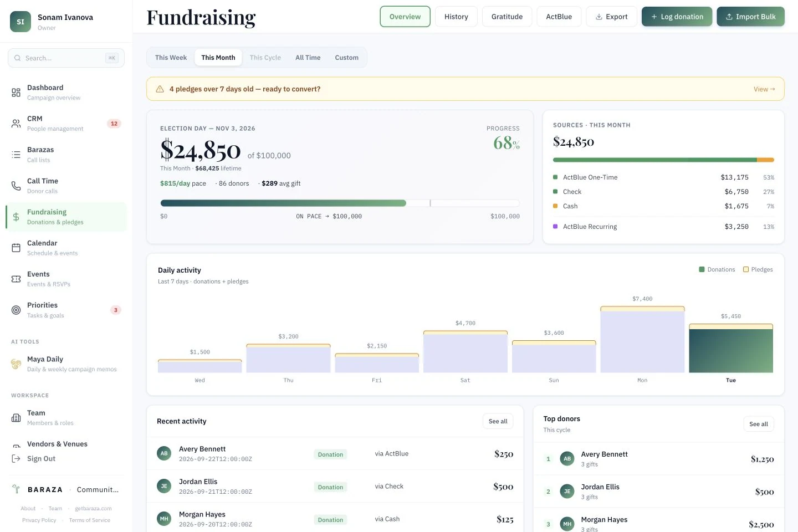The width and height of the screenshot is (798, 532).
Task: Click the Export button
Action: pos(611,17)
